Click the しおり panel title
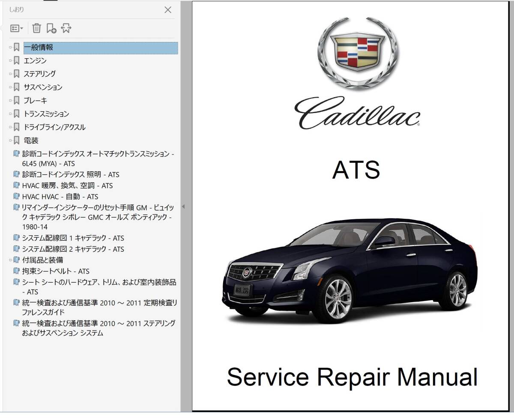 point(17,9)
